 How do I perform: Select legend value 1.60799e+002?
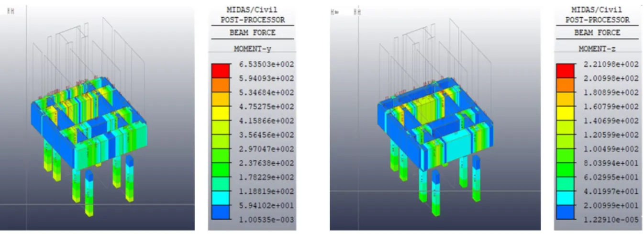pyautogui.click(x=611, y=107)
